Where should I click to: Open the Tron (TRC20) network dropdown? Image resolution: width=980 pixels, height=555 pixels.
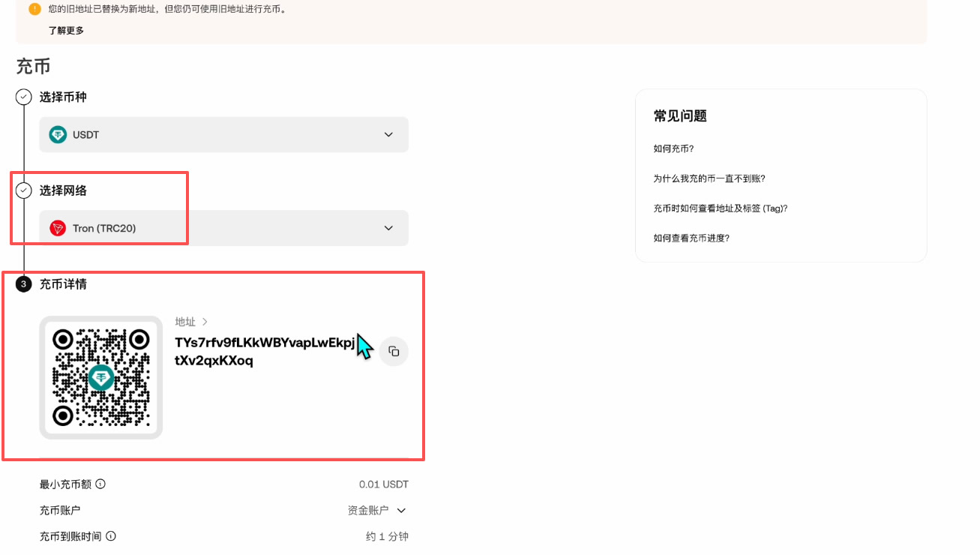tap(388, 227)
